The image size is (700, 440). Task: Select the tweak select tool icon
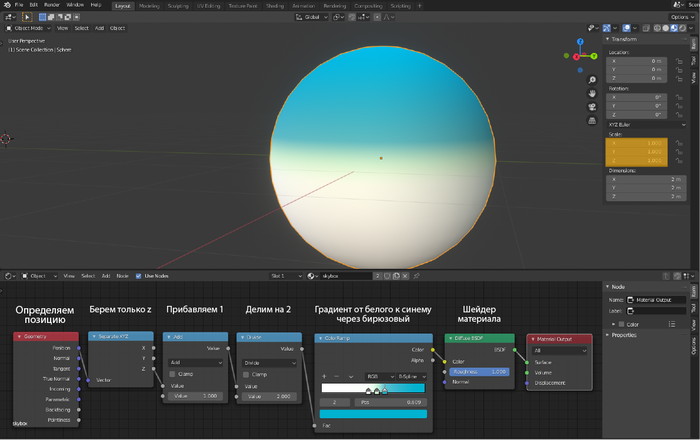[27, 17]
